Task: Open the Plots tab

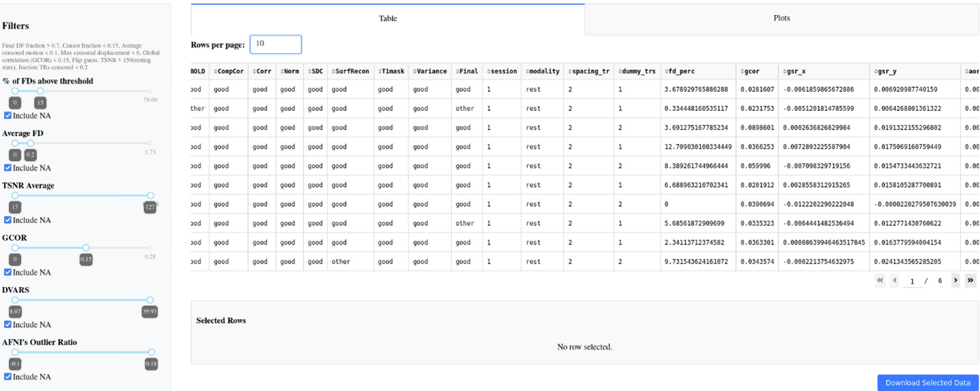Action: (782, 18)
